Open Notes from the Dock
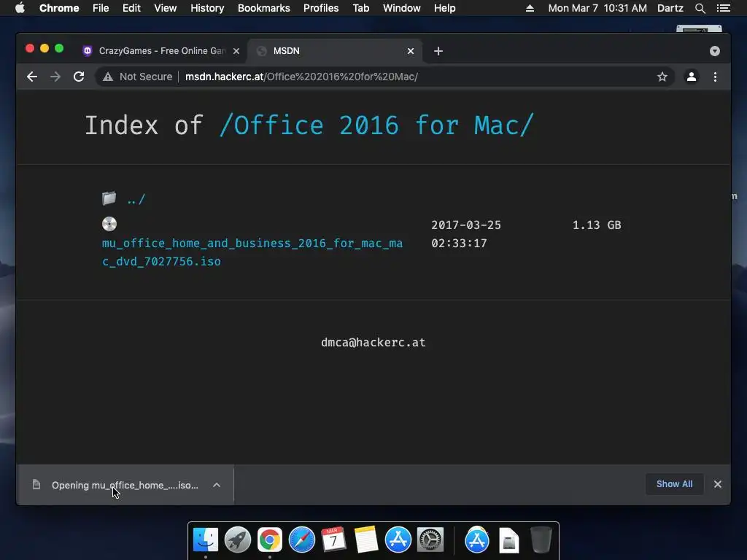Viewport: 747px width, 560px height. (366, 540)
